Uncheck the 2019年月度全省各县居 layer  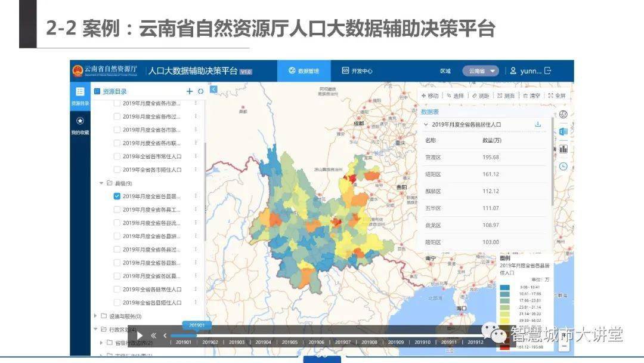117,195
